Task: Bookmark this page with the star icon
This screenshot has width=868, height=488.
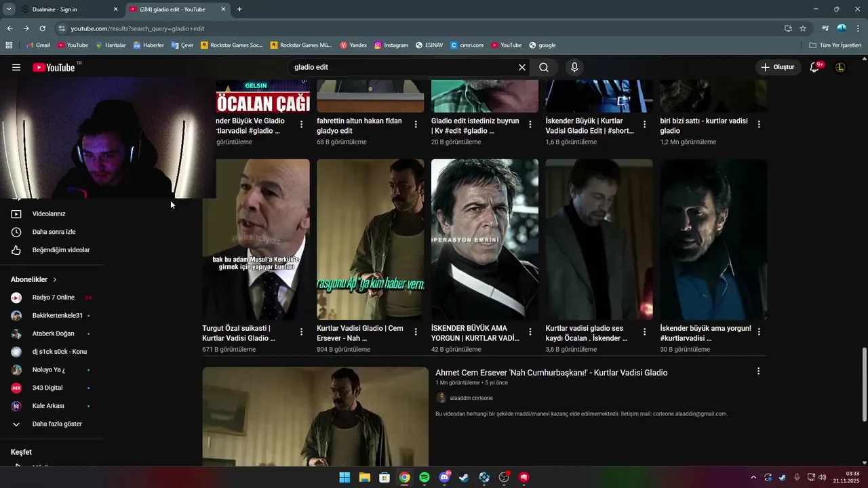Action: [803, 28]
